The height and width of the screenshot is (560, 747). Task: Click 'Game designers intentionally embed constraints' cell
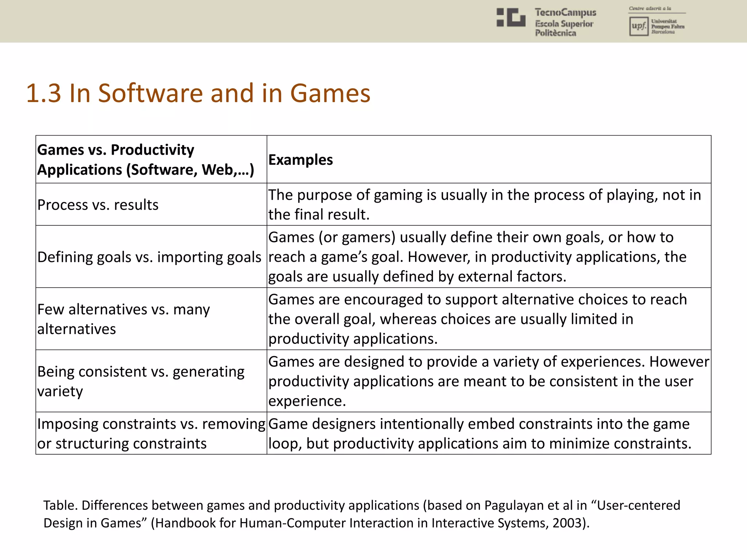point(489,433)
